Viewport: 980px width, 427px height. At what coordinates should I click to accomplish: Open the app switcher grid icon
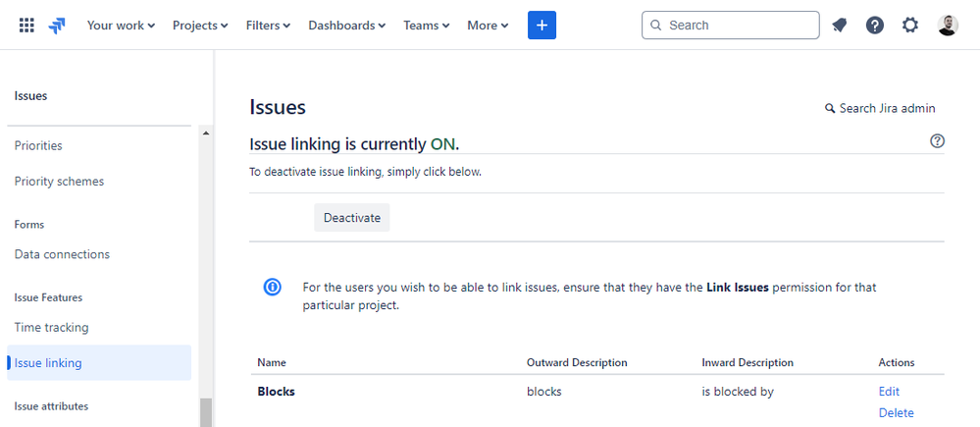(26, 26)
